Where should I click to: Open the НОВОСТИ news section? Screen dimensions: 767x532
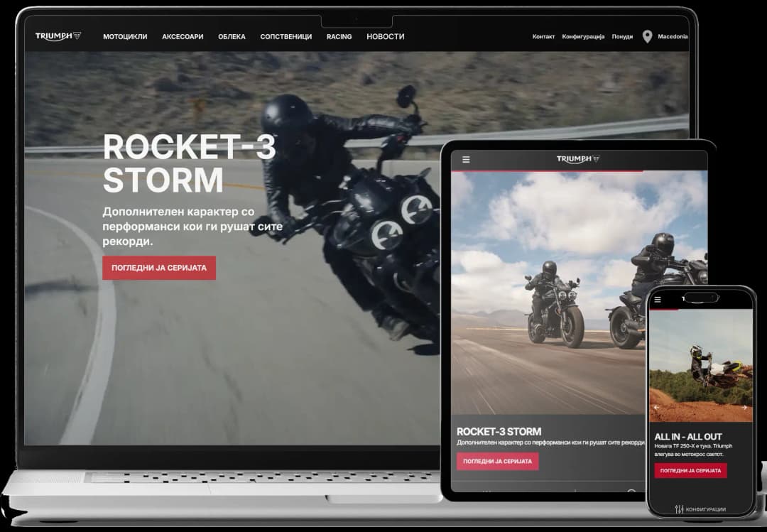click(x=386, y=36)
